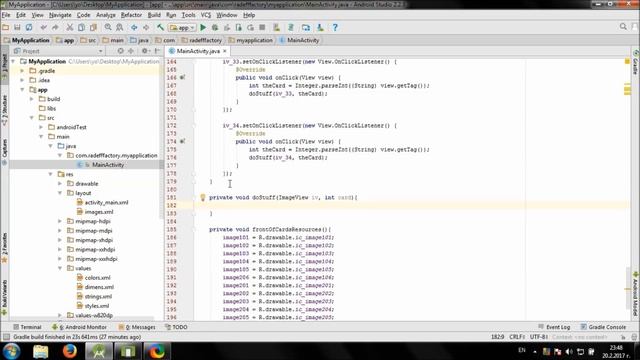
Task: Open the Terminal tool window
Action: (x=27, y=327)
